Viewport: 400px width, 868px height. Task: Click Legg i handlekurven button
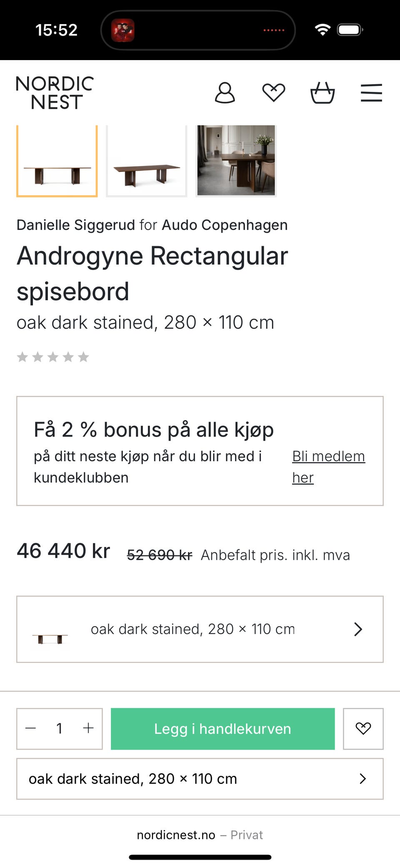tap(222, 729)
